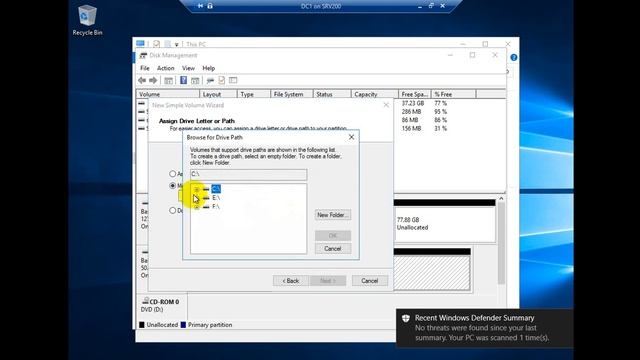This screenshot has height=360, width=640.
Task: Click the wizard's Cancel button
Action: [x=370, y=281]
